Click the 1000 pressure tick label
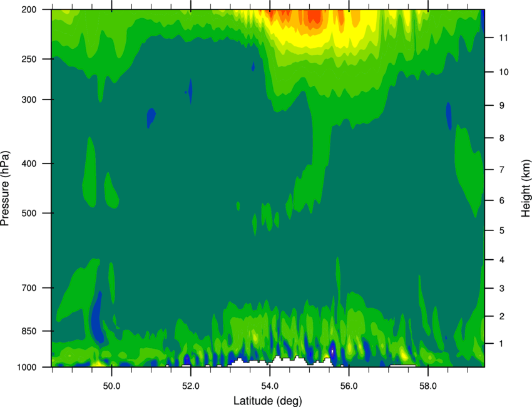This screenshot has height=407, width=532. click(26, 368)
